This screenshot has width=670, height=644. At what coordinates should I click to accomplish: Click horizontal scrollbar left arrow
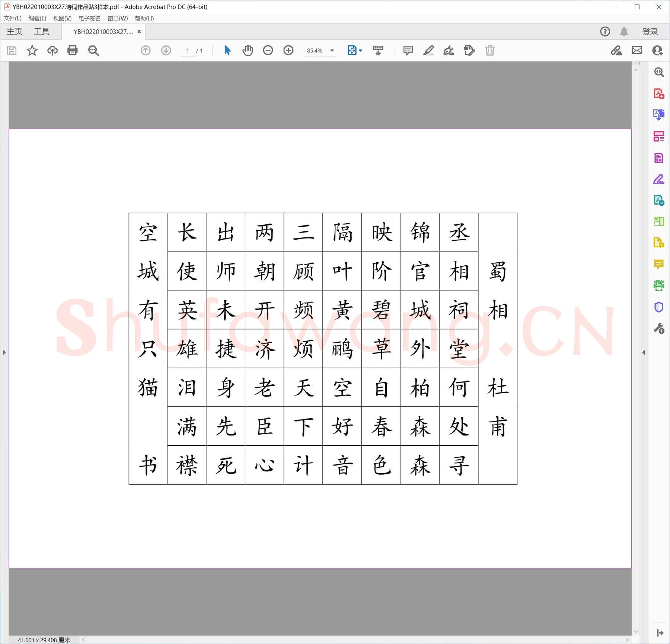(83, 640)
